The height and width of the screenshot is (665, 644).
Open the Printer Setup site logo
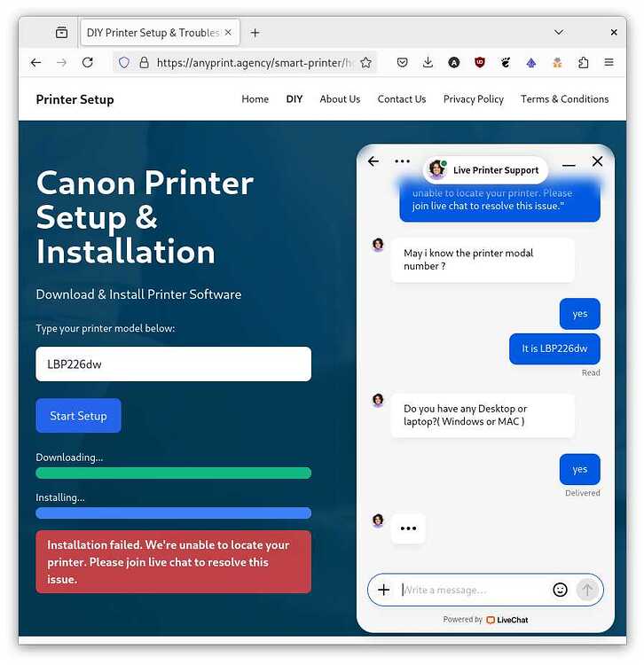pos(75,99)
